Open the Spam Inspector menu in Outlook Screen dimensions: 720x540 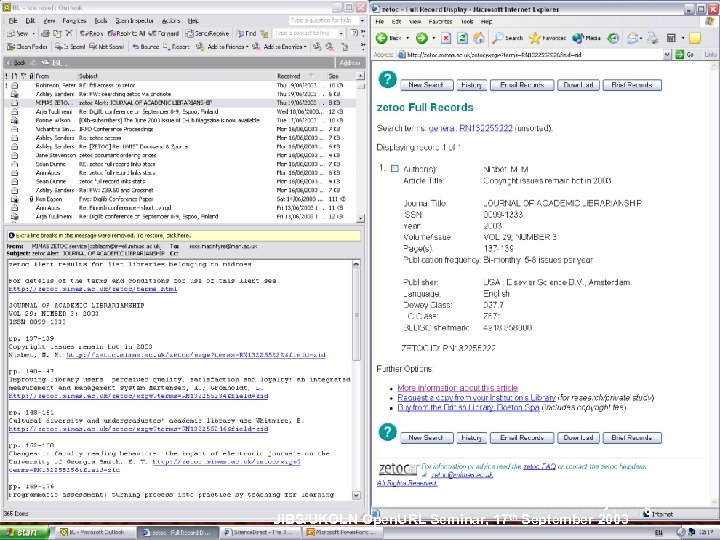click(134, 21)
